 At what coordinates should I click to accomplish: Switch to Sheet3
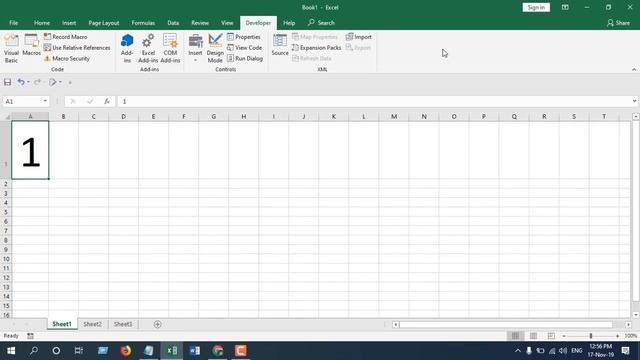[123, 324]
